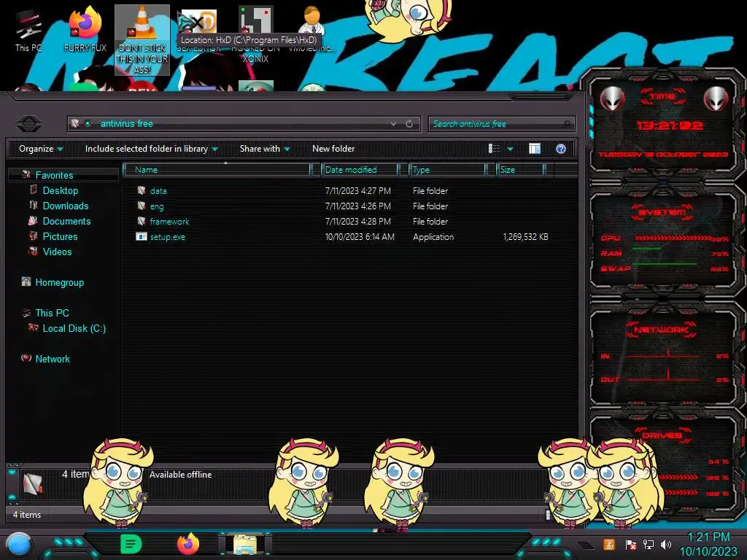Sort by the Name column header
This screenshot has height=560, width=747.
[217, 169]
